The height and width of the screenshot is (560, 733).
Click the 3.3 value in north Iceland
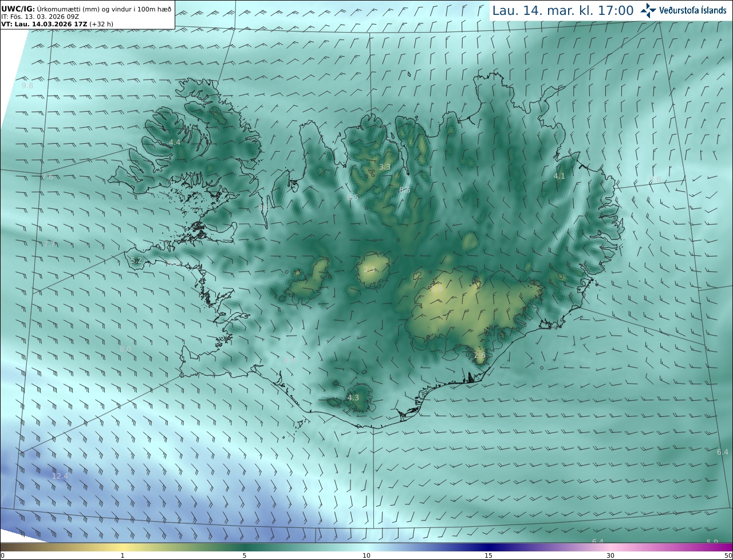coord(385,167)
